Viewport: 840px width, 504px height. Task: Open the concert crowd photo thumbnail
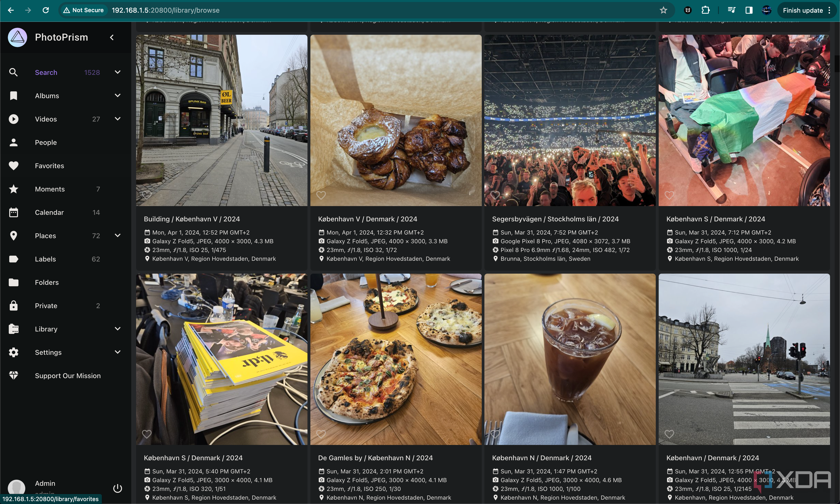(570, 120)
